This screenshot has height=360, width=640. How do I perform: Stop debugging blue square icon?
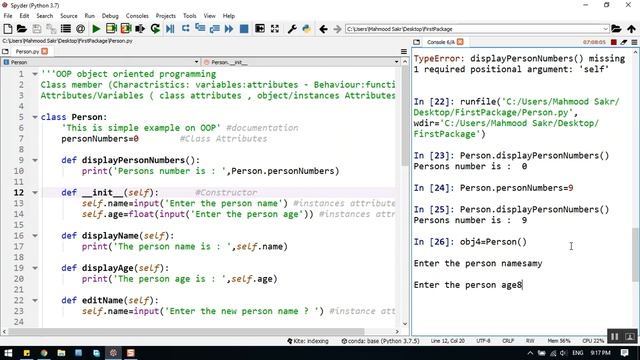244,29
